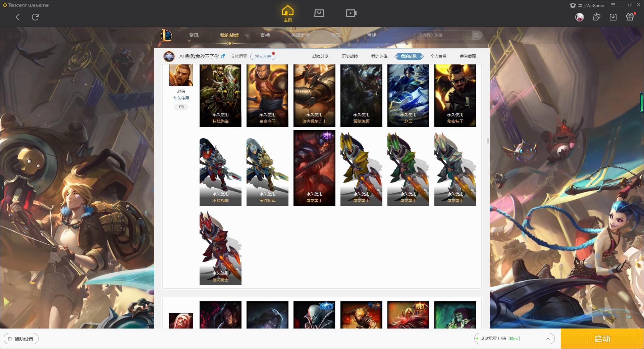Image resolution: width=644 pixels, height=349 pixels.
Task: Go back with the left arrow
Action: pos(18,17)
